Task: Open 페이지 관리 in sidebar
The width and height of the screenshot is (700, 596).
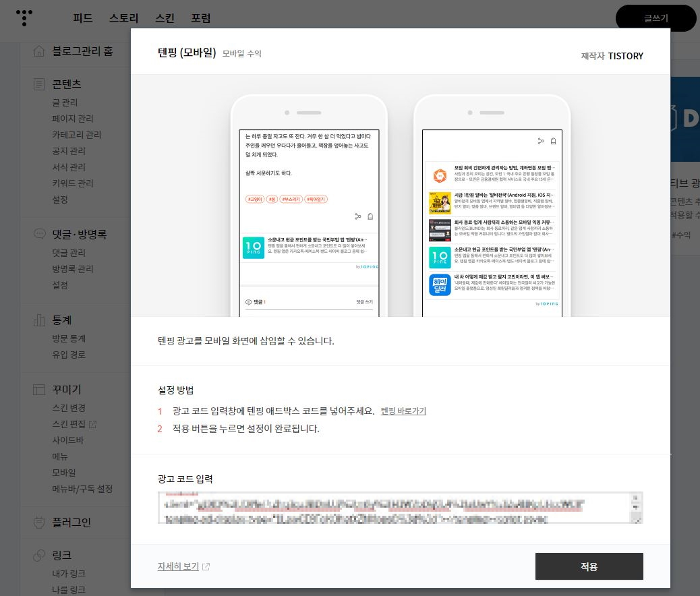Action: tap(73, 119)
